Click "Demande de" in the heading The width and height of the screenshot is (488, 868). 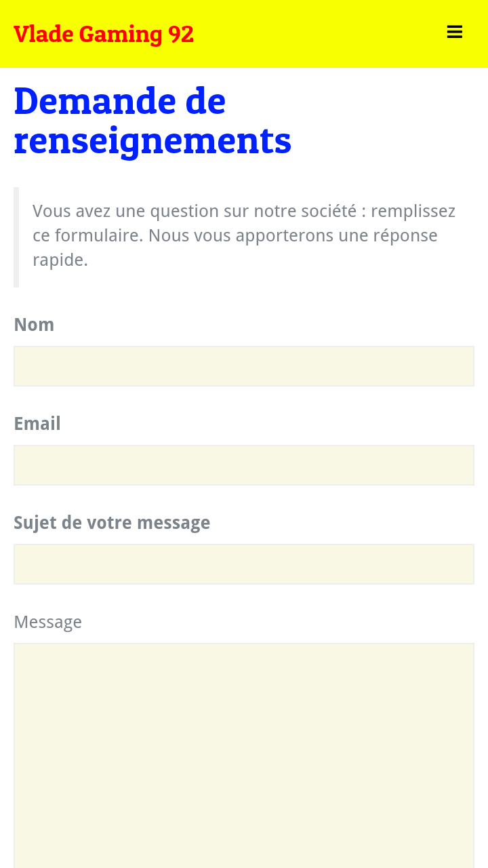tap(119, 100)
